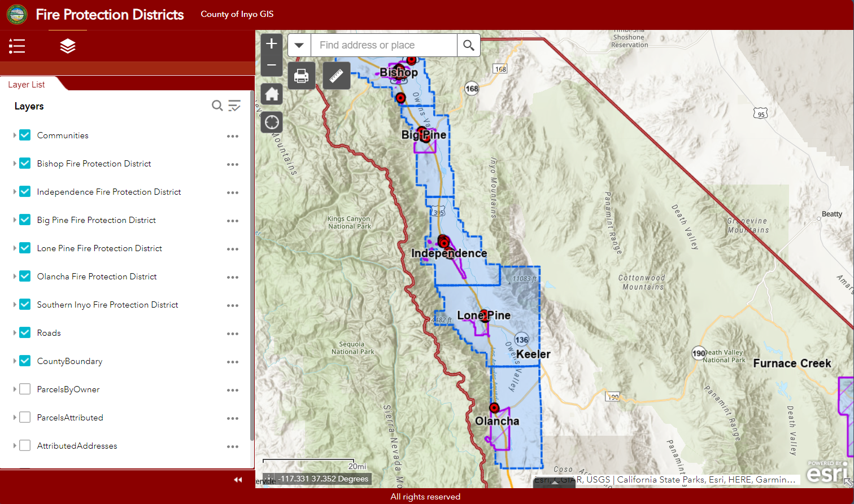The width and height of the screenshot is (854, 504).
Task: Expand Southern Inyo Fire Protection District arrow
Action: [15, 304]
